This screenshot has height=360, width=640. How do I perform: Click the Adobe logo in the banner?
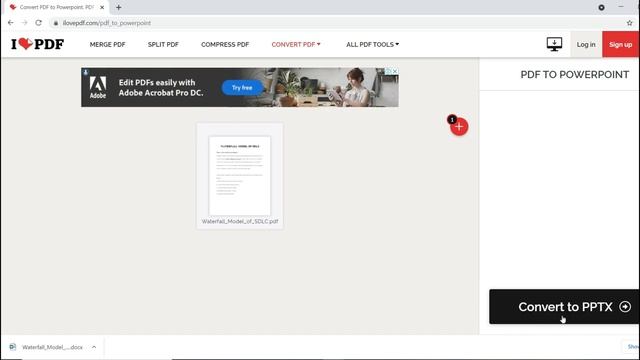click(98, 87)
